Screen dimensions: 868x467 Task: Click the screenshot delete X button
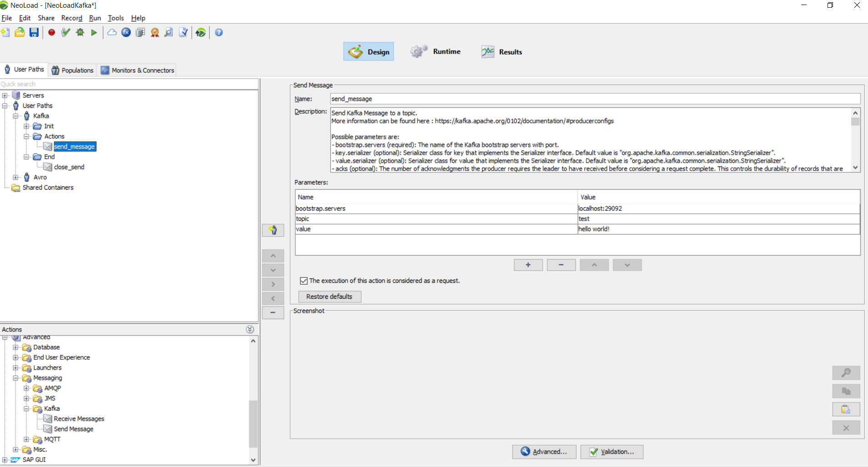click(846, 428)
